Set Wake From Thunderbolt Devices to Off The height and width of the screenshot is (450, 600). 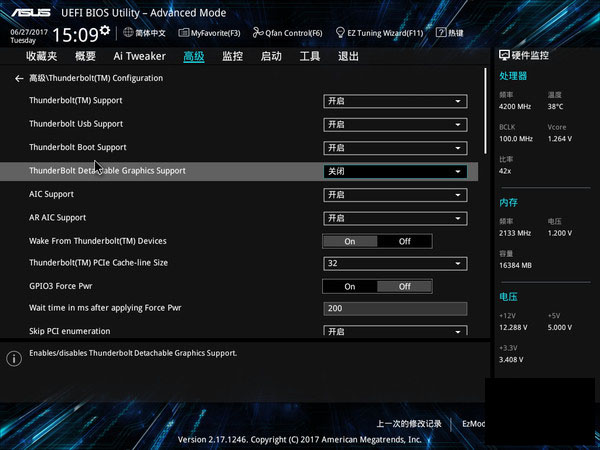[x=404, y=241]
